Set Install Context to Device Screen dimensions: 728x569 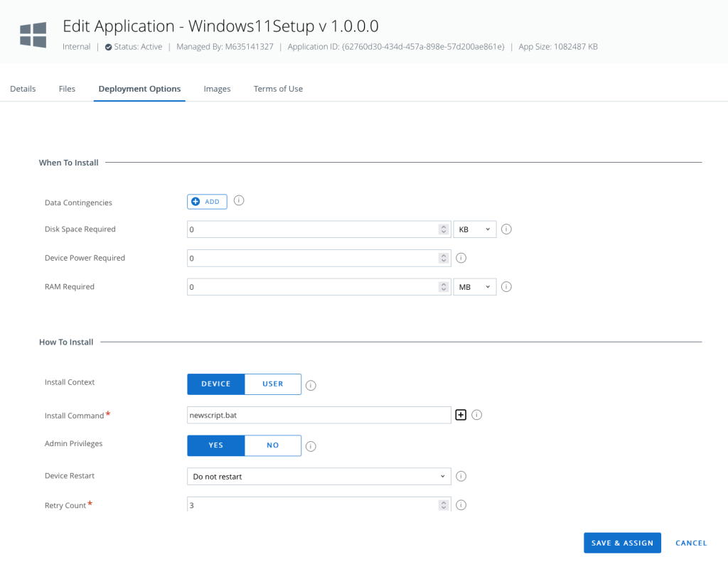tap(216, 384)
